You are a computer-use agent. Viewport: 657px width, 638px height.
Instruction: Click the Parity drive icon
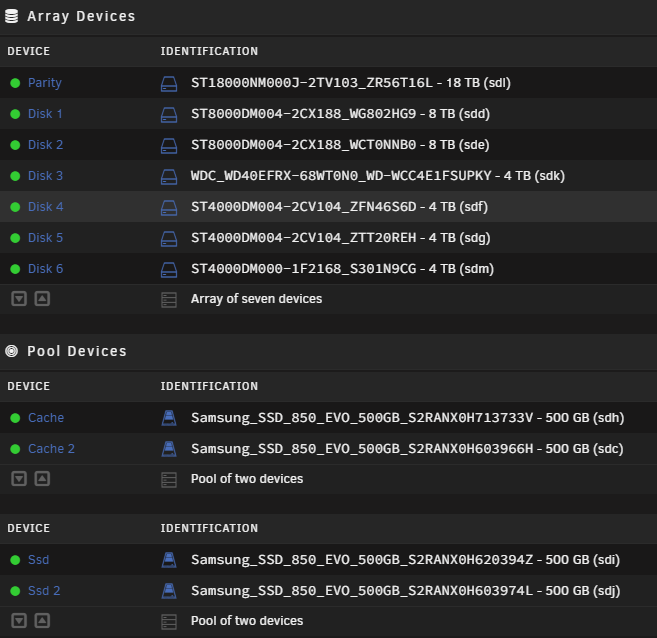tap(169, 83)
